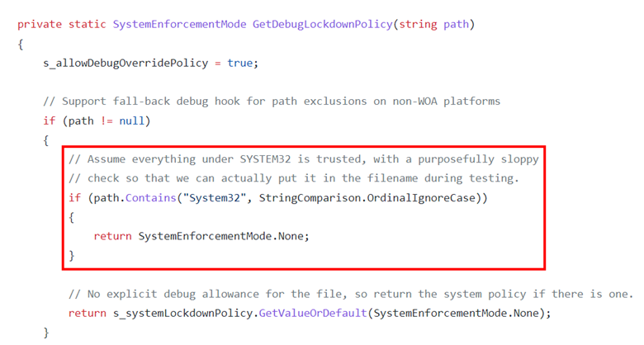
Task: Click the s_allowDebugOverridePolicy variable
Action: (x=125, y=63)
